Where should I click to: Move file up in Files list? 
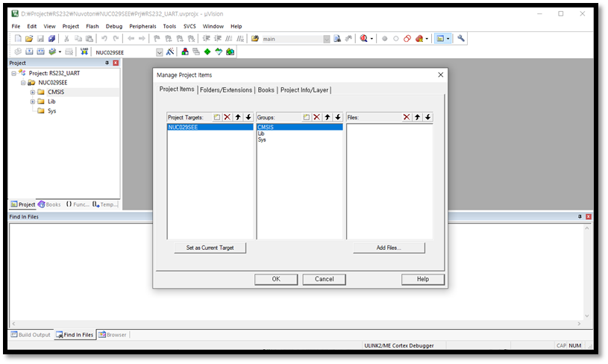[x=417, y=117]
